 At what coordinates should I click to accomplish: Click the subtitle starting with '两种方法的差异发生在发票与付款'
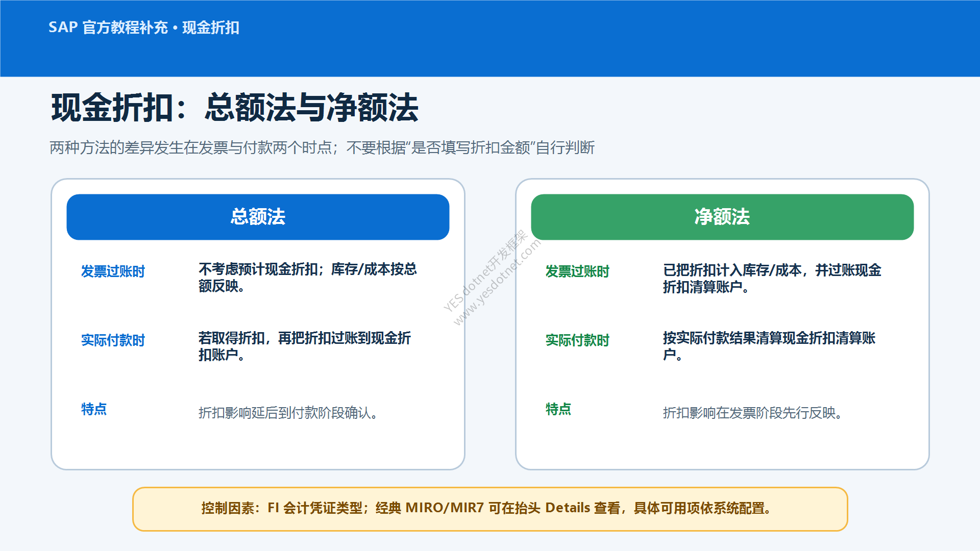(322, 148)
